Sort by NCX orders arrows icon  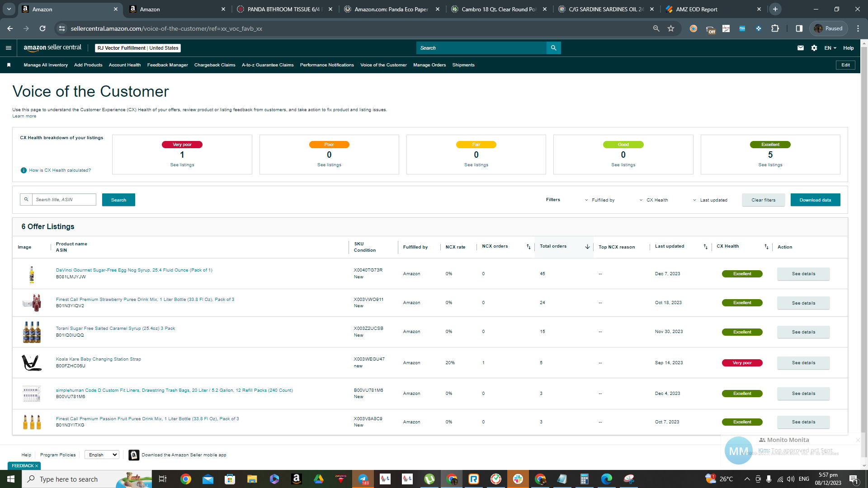pyautogui.click(x=528, y=247)
